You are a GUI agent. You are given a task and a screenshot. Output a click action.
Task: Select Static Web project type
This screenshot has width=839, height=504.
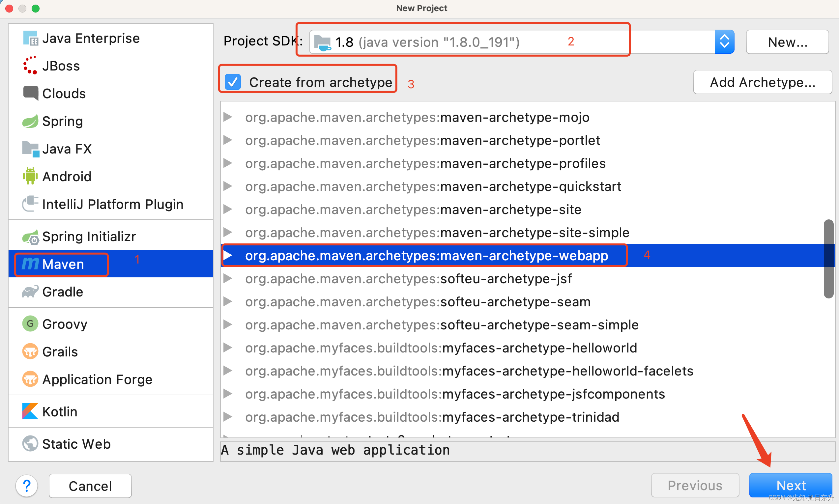pyautogui.click(x=111, y=443)
